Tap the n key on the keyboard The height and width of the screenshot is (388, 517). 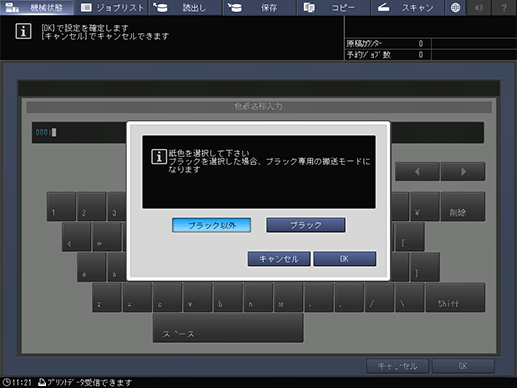[258, 298]
